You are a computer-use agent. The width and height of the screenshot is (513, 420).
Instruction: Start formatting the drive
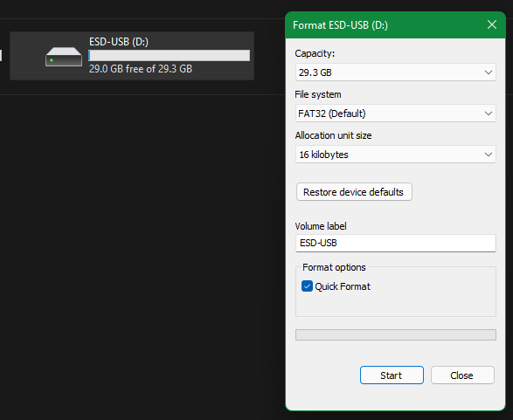392,375
